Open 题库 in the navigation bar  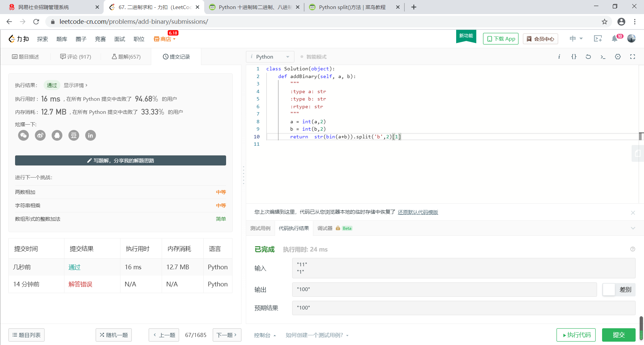[x=62, y=39]
